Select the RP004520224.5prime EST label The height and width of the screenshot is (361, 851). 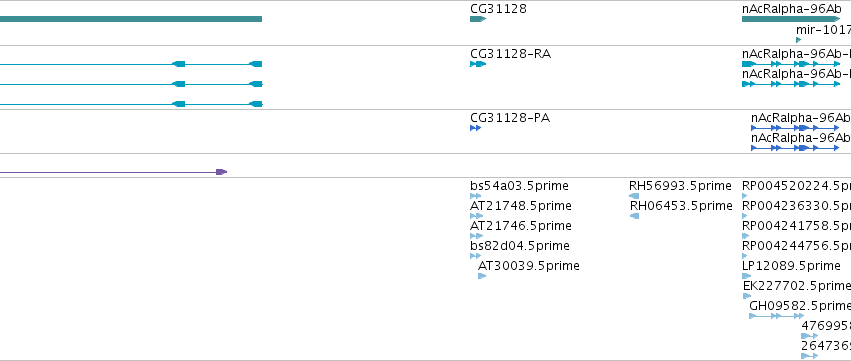click(796, 186)
